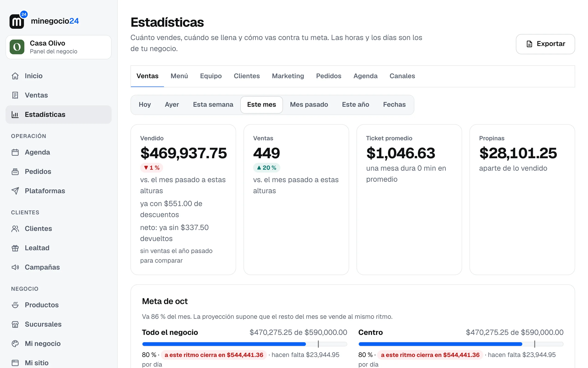Open the Casa Olivo green avatar
Image resolution: width=588 pixels, height=368 pixels.
pyautogui.click(x=17, y=47)
